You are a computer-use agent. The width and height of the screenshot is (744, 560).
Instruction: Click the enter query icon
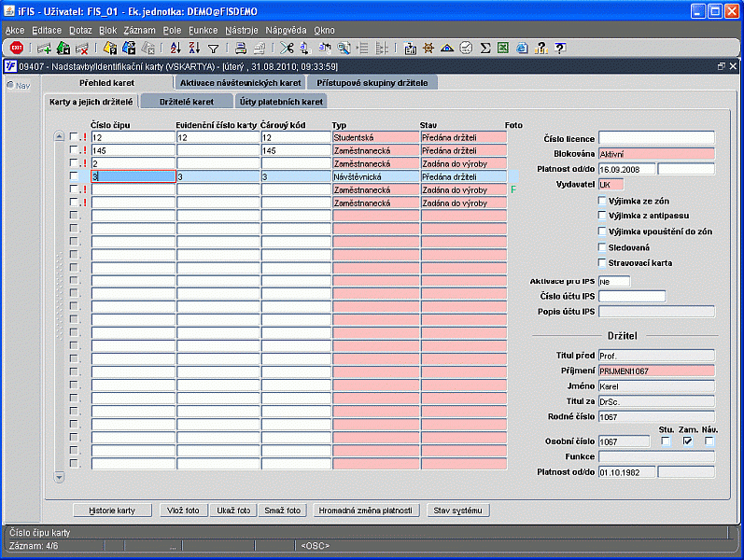pos(110,48)
